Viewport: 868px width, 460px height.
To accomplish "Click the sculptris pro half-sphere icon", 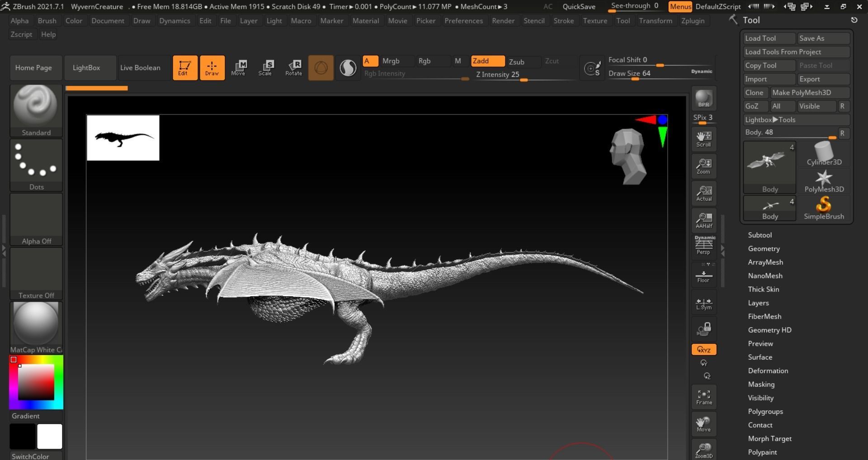I will tap(348, 68).
